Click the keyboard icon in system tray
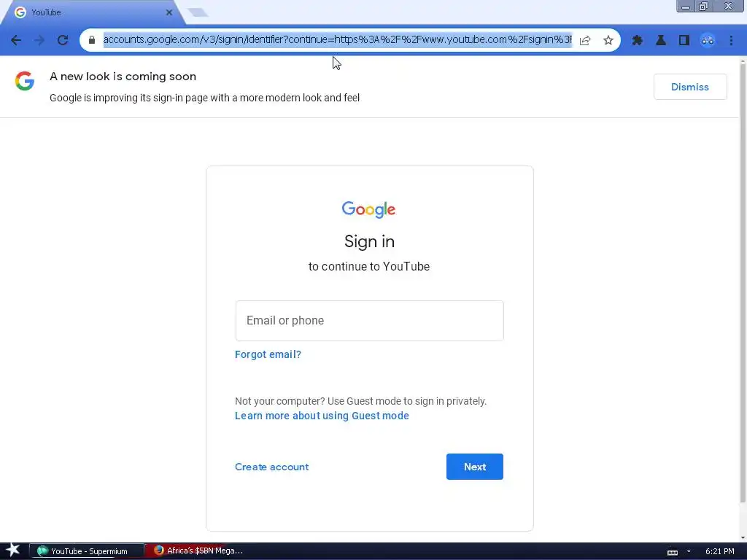This screenshot has height=560, width=747. 672,552
